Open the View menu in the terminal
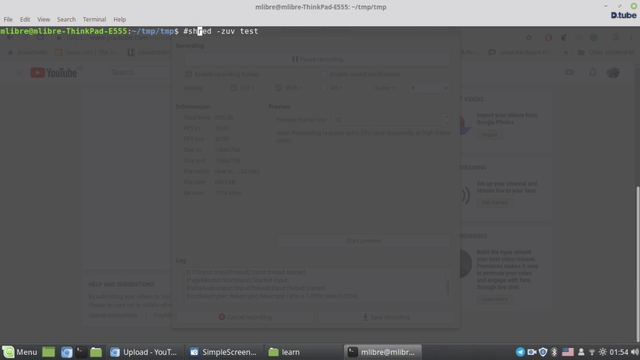The width and height of the screenshot is (640, 360). click(x=43, y=19)
